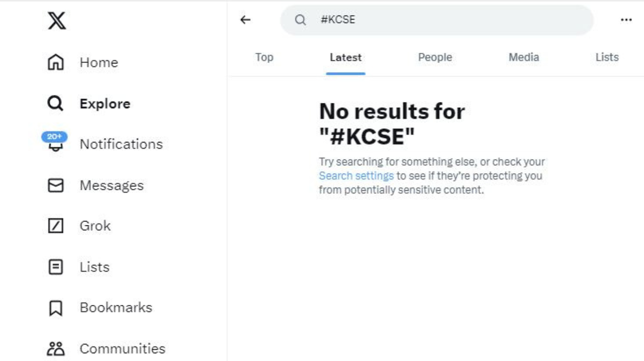Switch to the Lists results tab
The width and height of the screenshot is (644, 361).
(607, 57)
